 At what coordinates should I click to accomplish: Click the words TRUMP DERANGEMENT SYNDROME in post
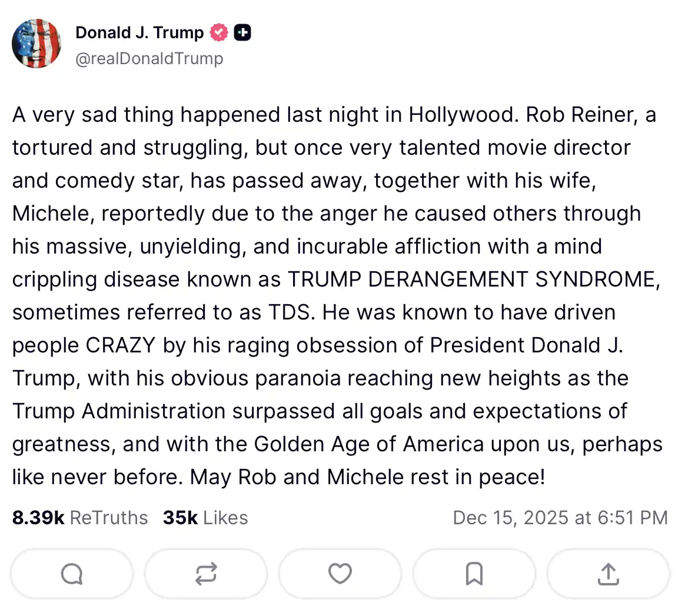471,279
